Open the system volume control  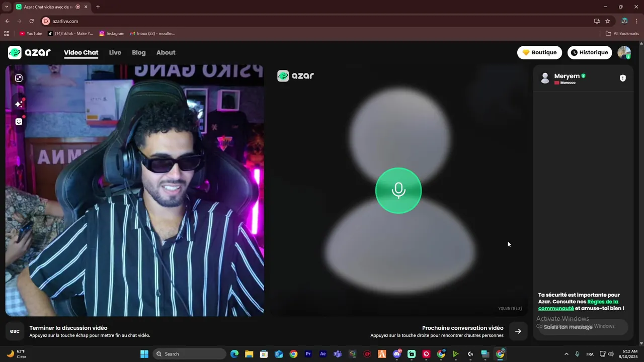(611, 354)
